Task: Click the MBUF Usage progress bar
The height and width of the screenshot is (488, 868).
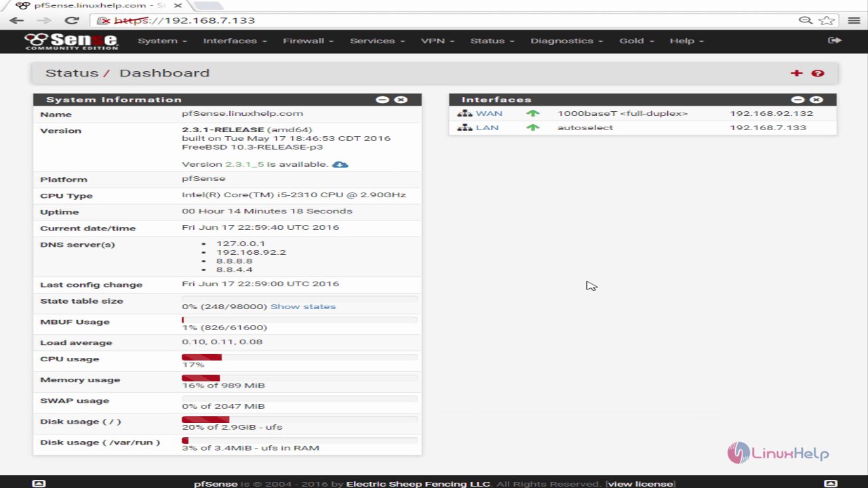Action: coord(300,320)
